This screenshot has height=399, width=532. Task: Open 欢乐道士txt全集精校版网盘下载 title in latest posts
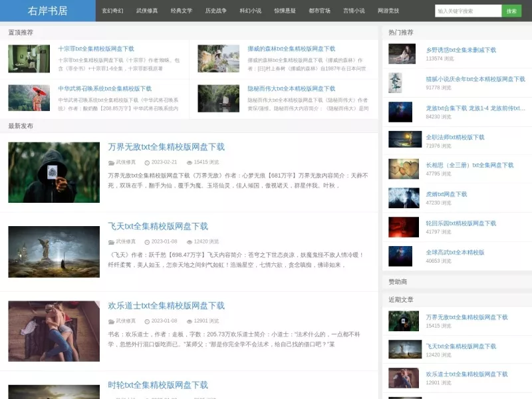click(166, 306)
